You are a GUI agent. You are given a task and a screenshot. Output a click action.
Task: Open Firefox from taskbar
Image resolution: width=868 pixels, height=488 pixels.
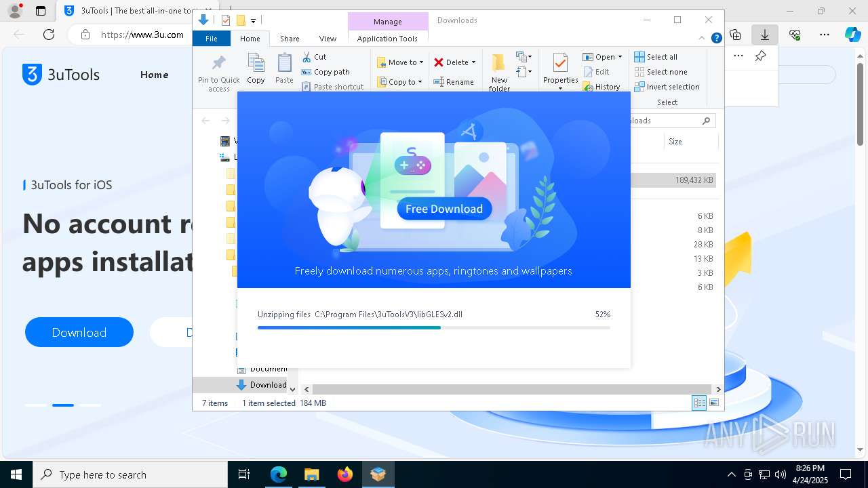[345, 474]
